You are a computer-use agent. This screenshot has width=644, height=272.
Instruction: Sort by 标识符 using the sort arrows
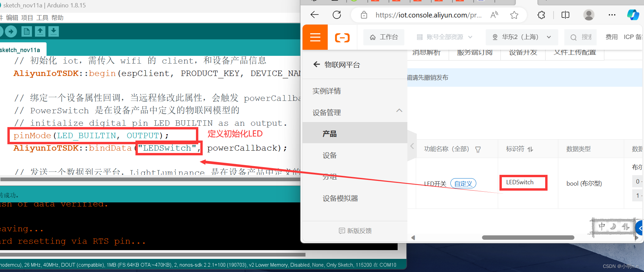[530, 149]
